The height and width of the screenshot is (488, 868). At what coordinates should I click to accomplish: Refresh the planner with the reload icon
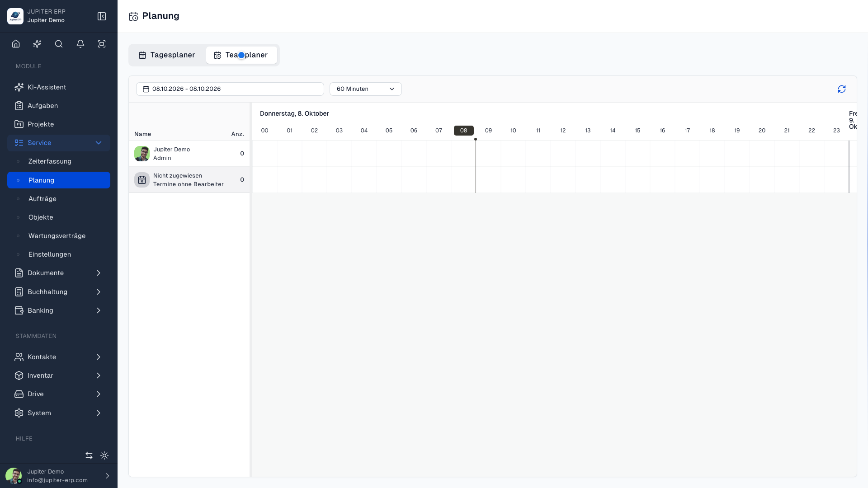841,89
